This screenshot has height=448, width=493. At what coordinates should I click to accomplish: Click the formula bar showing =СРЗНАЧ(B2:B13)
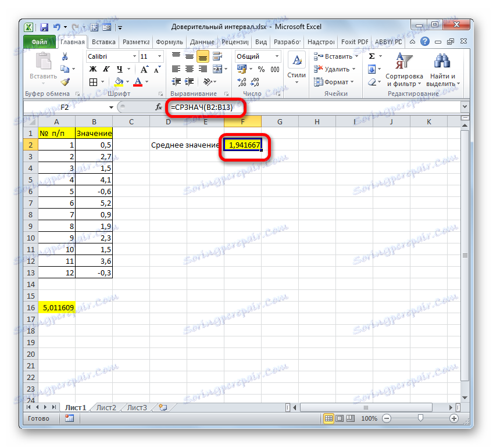314,107
